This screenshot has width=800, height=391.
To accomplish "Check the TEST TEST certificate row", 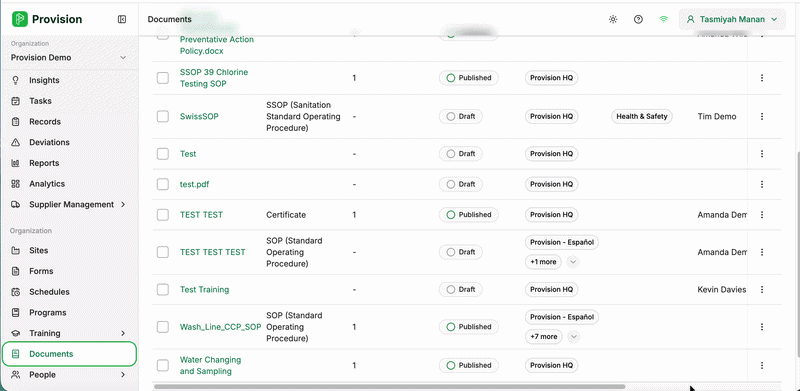I will pyautogui.click(x=163, y=215).
